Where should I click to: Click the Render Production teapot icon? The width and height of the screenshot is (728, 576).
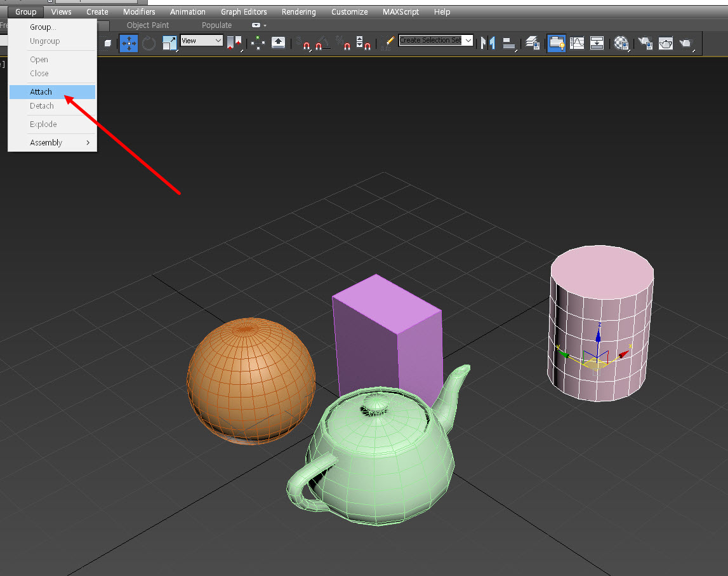click(x=686, y=43)
